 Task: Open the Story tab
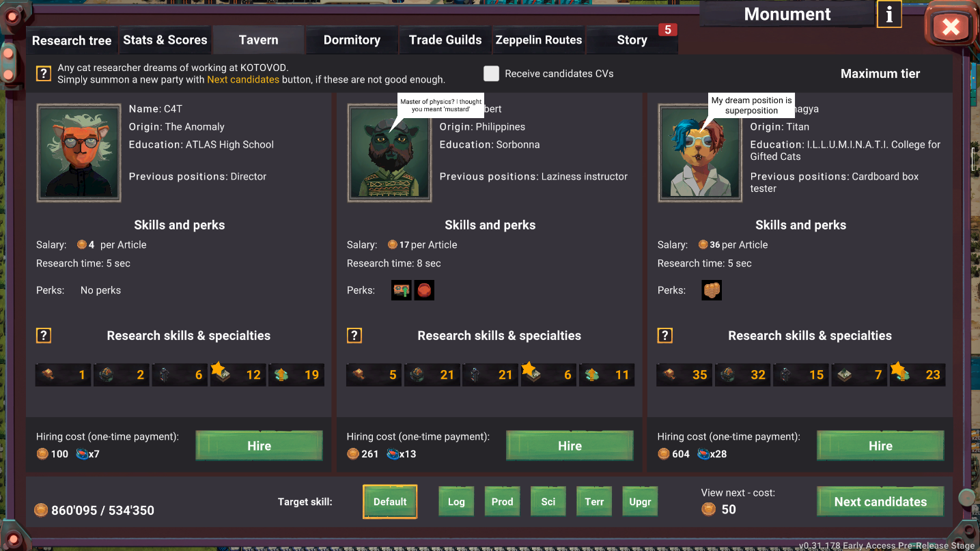(632, 40)
